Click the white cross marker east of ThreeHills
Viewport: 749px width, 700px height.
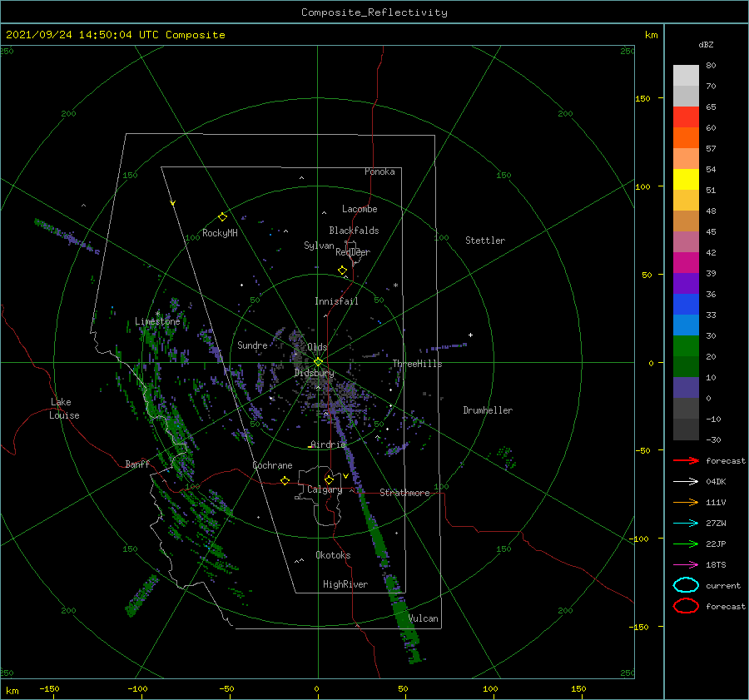point(470,335)
